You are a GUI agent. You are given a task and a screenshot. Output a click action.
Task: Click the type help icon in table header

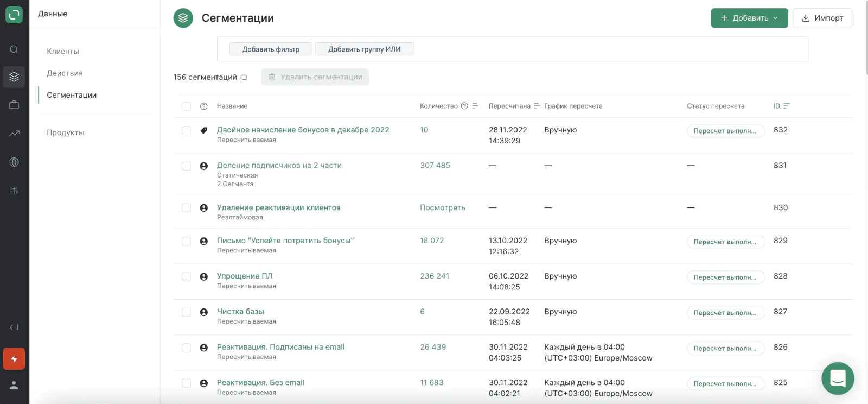point(204,106)
